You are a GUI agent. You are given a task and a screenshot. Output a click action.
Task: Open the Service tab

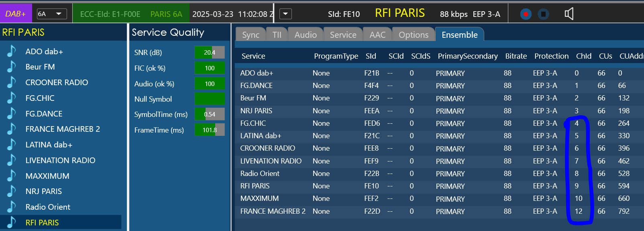[x=343, y=35]
